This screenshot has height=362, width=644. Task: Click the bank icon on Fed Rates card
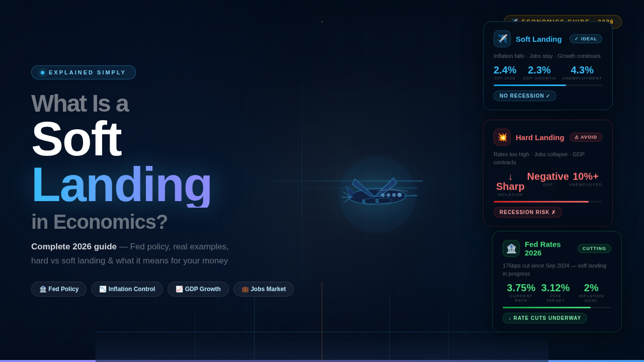[511, 248]
